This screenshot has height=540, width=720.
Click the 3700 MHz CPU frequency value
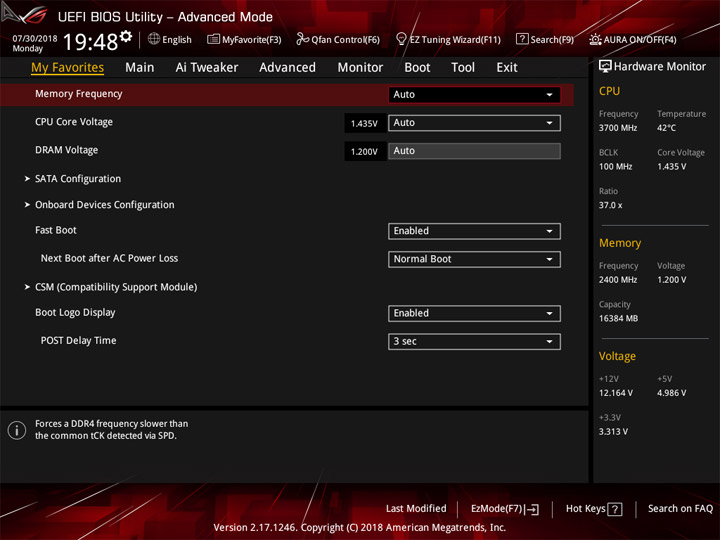(x=618, y=128)
